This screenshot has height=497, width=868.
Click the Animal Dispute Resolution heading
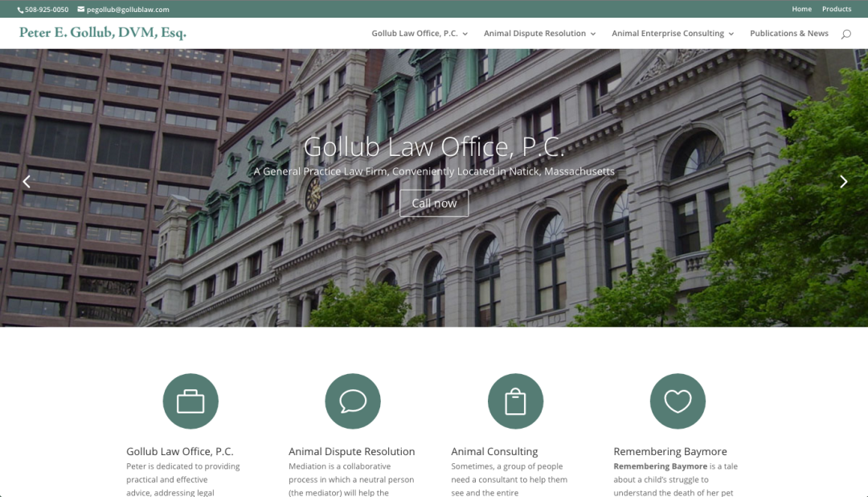[x=352, y=451]
